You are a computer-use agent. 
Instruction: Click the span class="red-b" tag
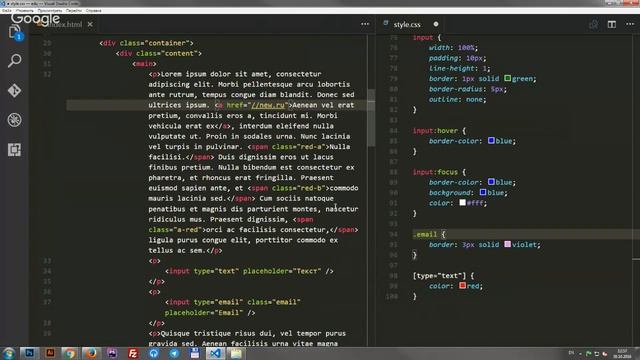click(289, 188)
